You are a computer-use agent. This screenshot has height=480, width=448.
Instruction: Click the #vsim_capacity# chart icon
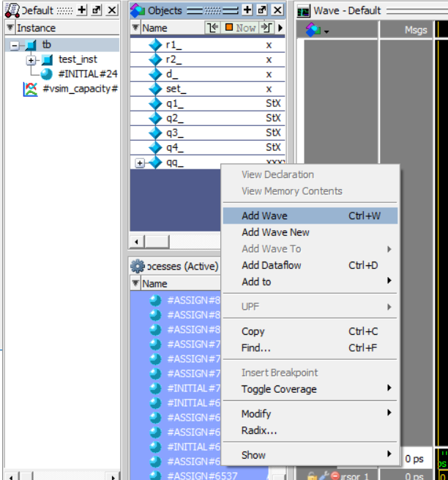point(30,89)
